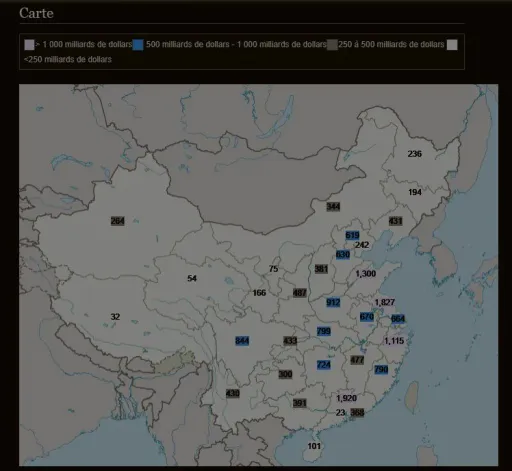Viewport: 512px width, 471px height.
Task: Click the 32 label on Tibet
Action: click(115, 317)
